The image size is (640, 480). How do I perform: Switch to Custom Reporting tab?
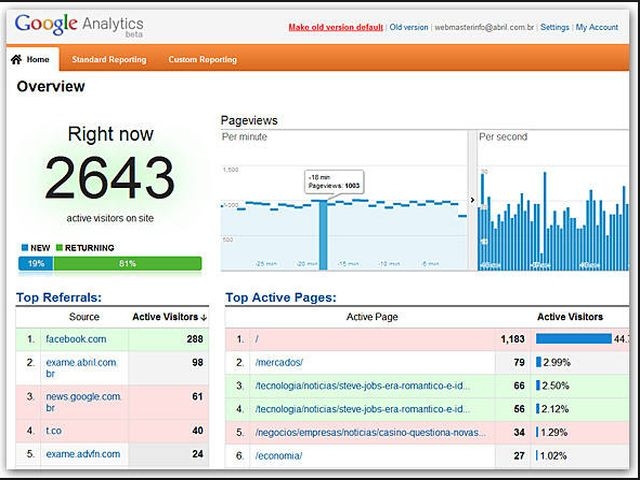(202, 60)
